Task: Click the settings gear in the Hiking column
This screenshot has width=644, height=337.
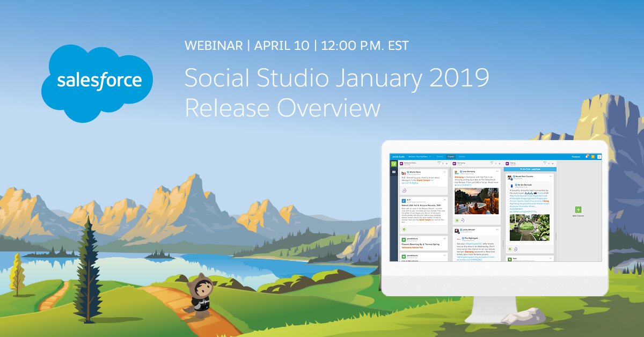Action: [x=553, y=163]
